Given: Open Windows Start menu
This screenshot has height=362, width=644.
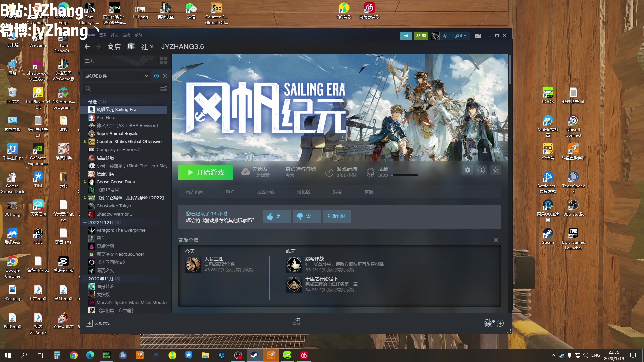Looking at the screenshot, I should (8, 355).
